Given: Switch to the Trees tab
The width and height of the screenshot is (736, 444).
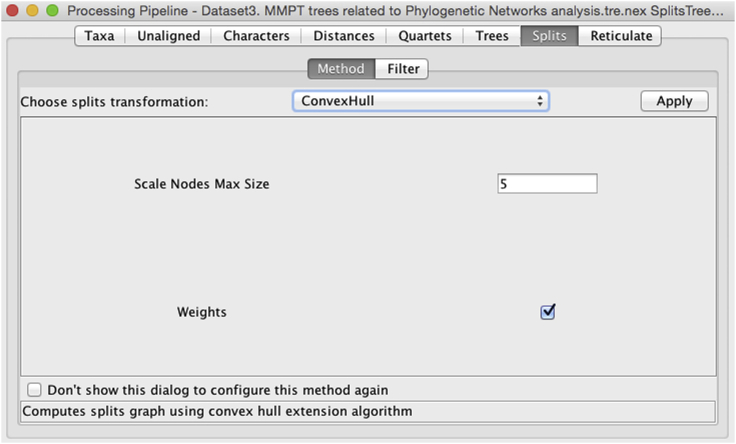Looking at the screenshot, I should [x=492, y=36].
